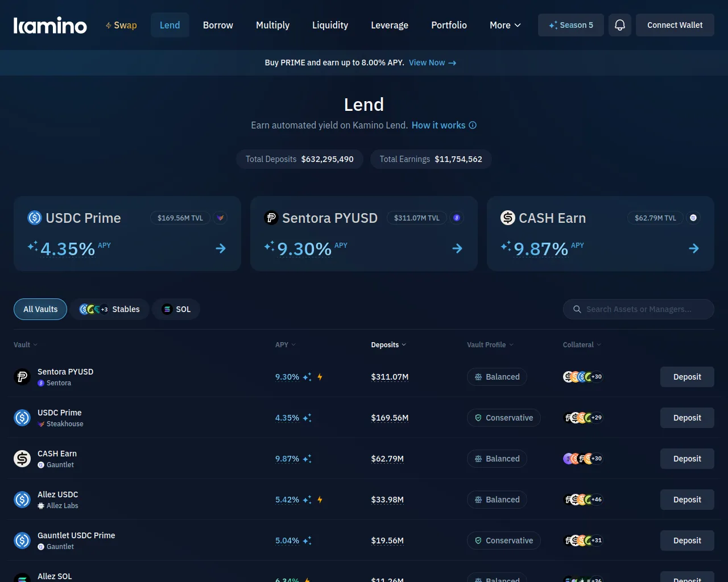Image resolution: width=728 pixels, height=582 pixels.
Task: Click the CASH Earn card coin icon
Action: [508, 218]
